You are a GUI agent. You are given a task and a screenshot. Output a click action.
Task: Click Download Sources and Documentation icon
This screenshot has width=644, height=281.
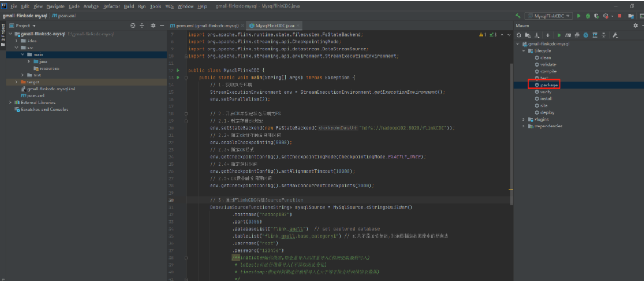pyautogui.click(x=537, y=35)
